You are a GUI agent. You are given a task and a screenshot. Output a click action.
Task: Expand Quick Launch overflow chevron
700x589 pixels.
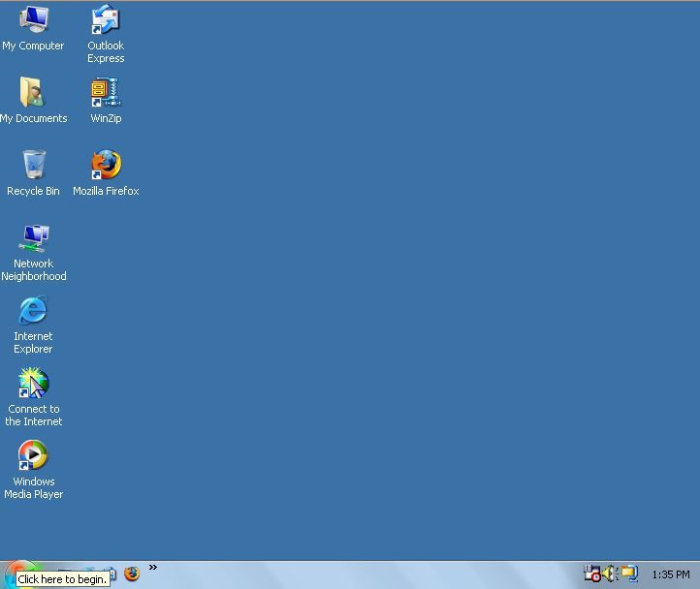click(152, 568)
